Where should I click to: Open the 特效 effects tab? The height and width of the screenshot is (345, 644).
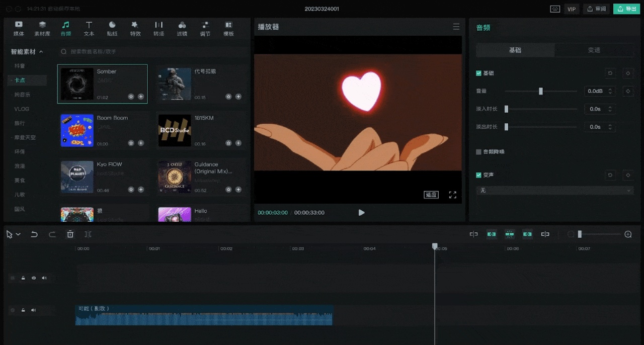135,29
